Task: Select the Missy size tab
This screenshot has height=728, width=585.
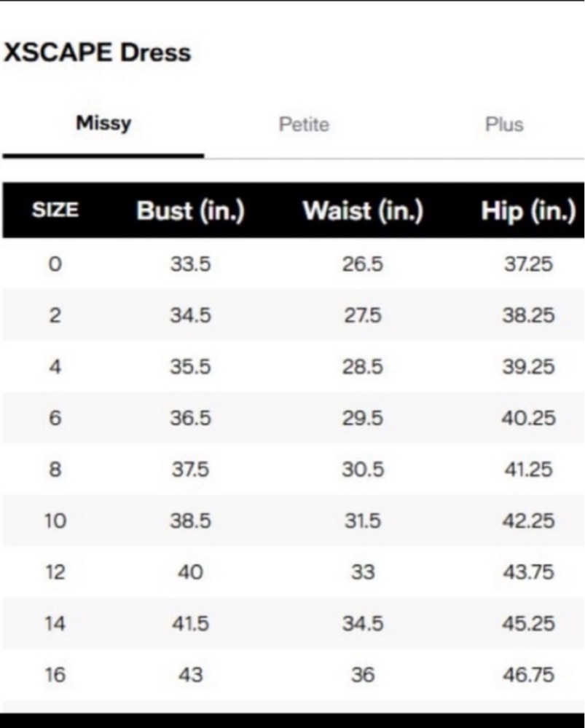Action: [103, 124]
